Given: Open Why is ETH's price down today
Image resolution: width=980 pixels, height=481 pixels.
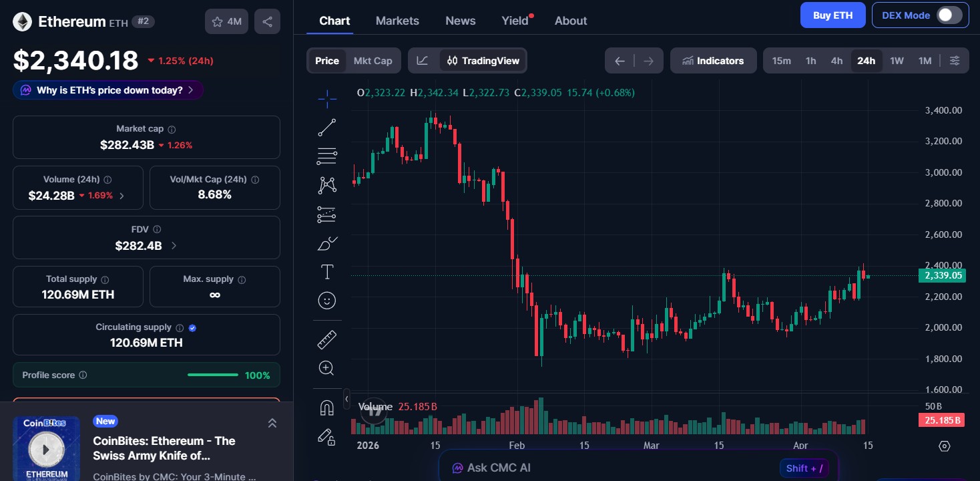Looking at the screenshot, I should (107, 90).
